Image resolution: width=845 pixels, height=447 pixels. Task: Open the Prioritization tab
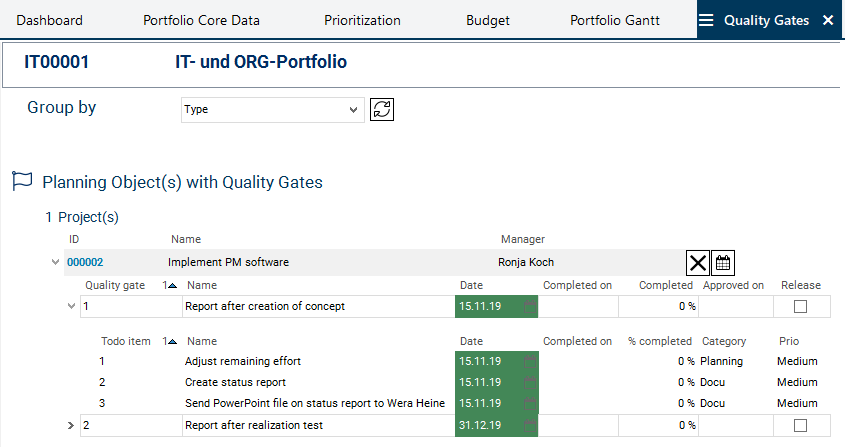362,20
